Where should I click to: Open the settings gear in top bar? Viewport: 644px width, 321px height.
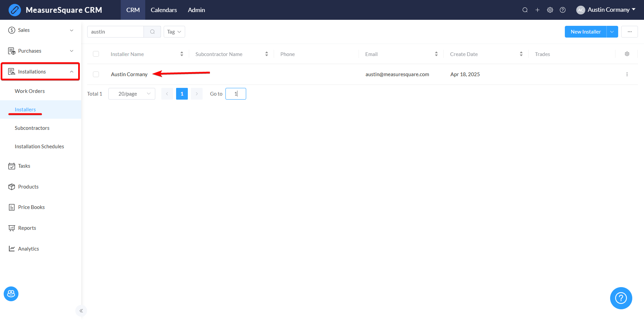pyautogui.click(x=550, y=10)
